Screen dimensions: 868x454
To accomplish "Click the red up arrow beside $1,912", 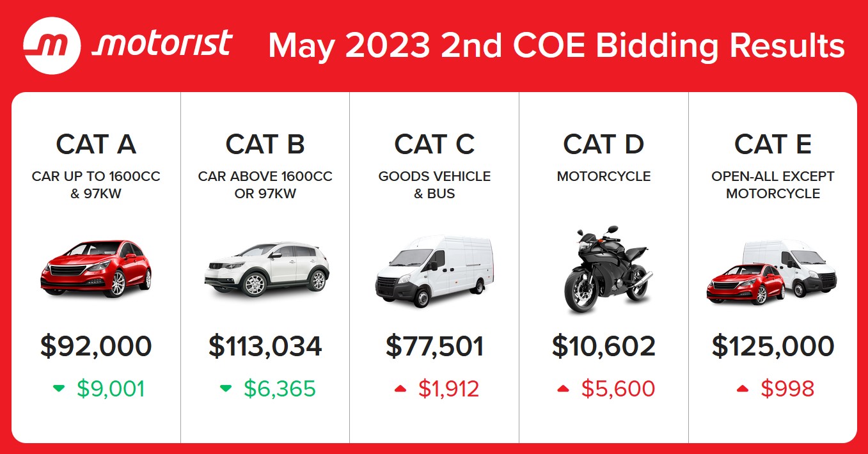I will click(401, 388).
